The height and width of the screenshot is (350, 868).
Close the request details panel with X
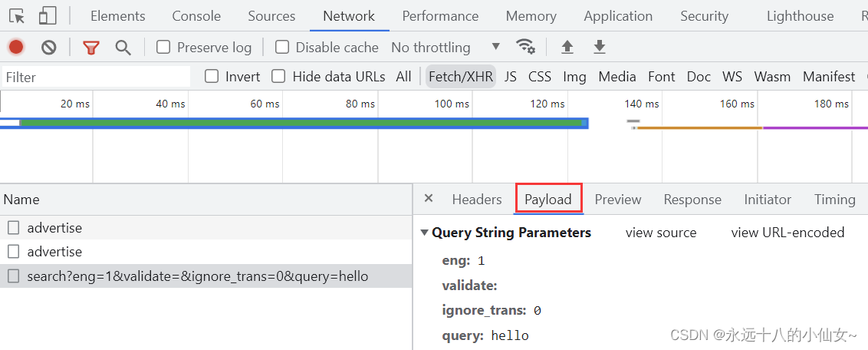(x=429, y=198)
